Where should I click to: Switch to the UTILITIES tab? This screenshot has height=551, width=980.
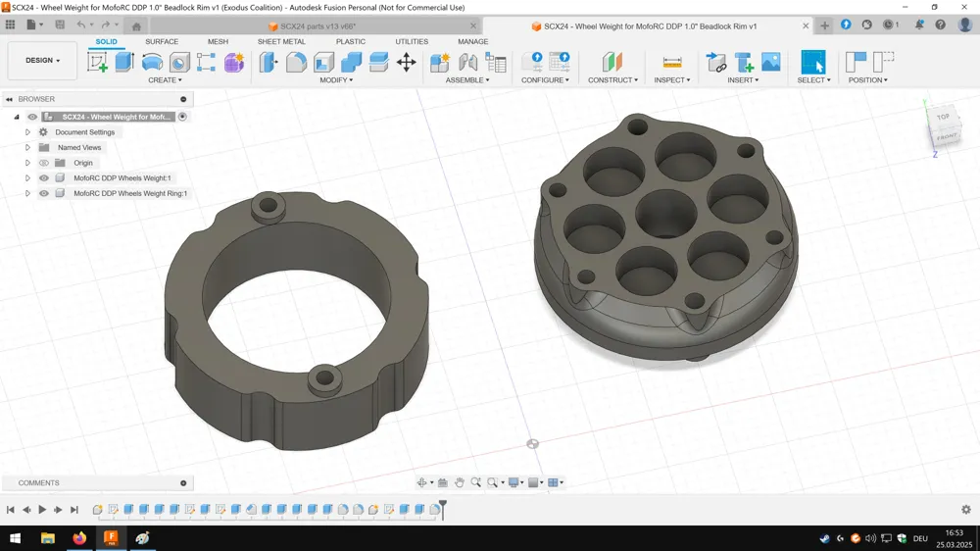tap(412, 41)
